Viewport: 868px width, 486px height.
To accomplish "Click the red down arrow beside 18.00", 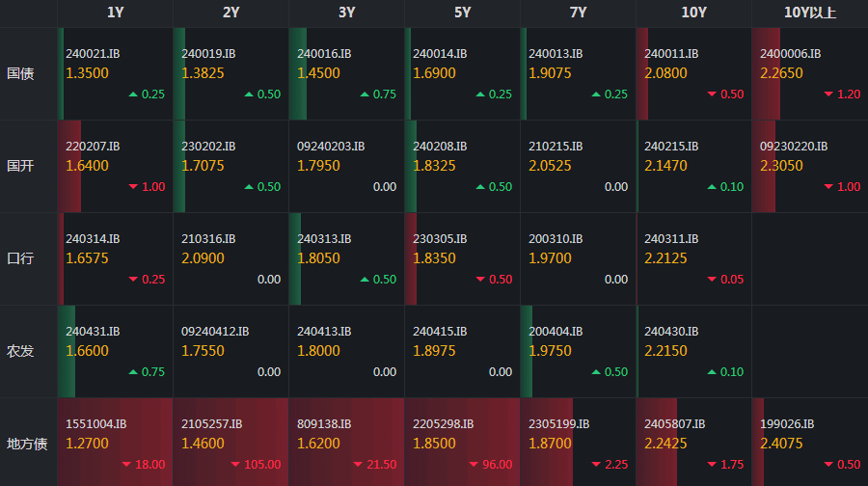I will (126, 465).
